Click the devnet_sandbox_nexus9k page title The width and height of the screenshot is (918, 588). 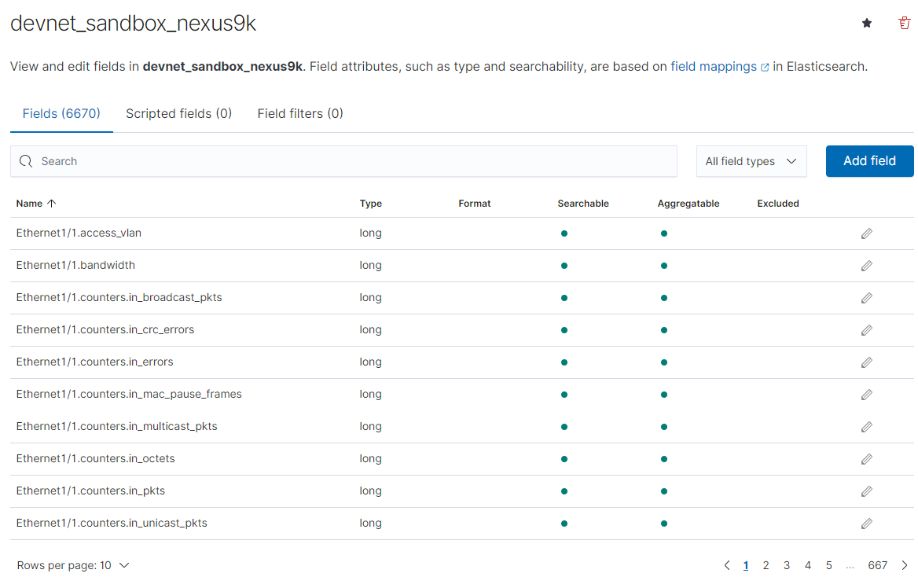point(134,24)
